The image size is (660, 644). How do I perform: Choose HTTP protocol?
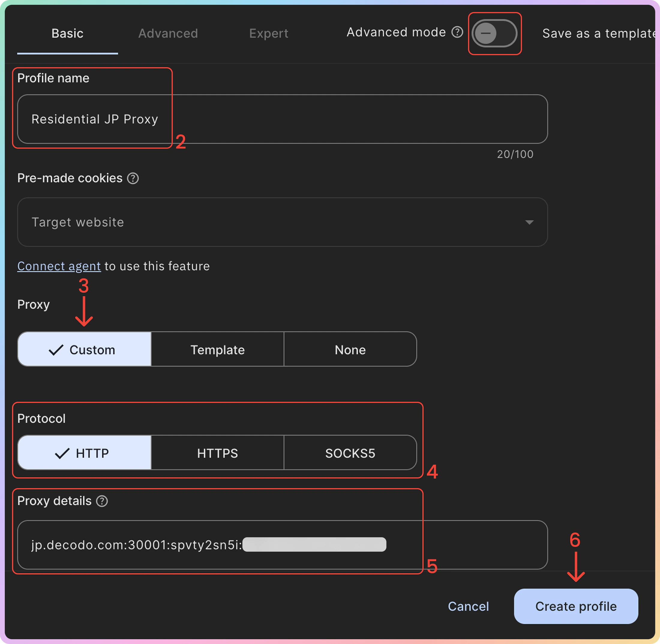[84, 453]
